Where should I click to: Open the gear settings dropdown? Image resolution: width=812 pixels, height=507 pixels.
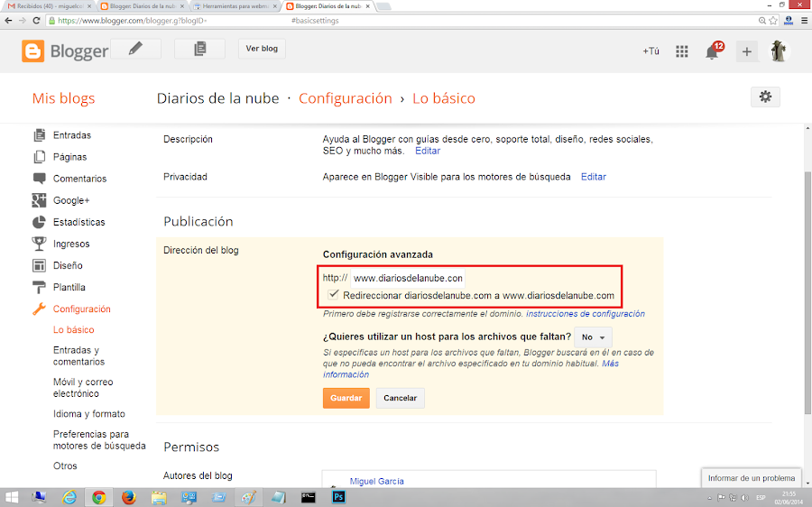pos(765,97)
